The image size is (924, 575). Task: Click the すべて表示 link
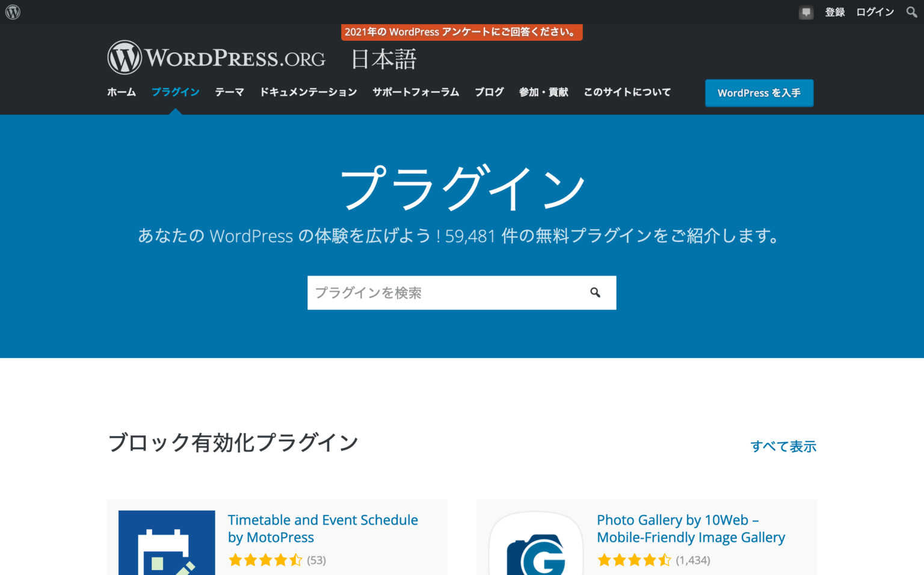click(783, 446)
